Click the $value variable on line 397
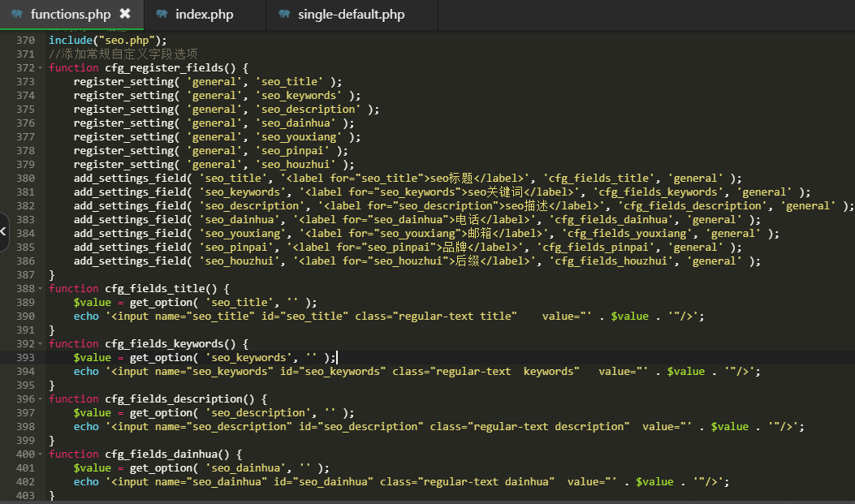The image size is (855, 504). tap(92, 413)
